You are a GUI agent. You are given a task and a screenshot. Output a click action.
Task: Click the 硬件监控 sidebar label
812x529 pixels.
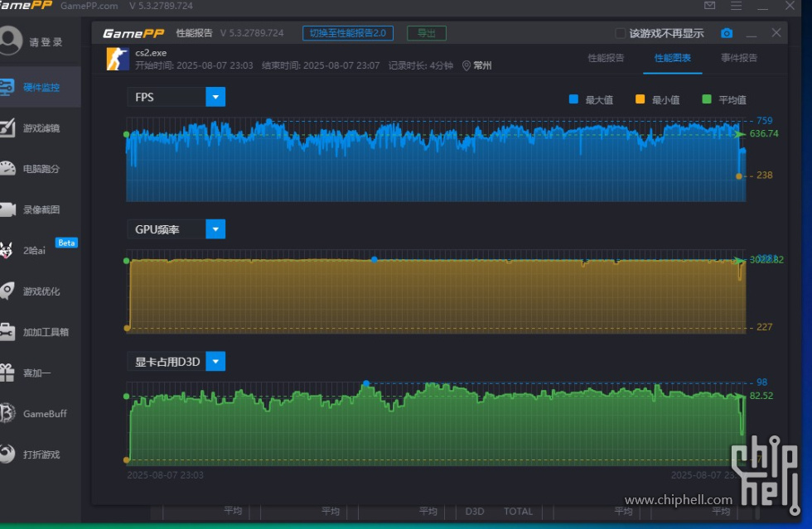click(41, 88)
